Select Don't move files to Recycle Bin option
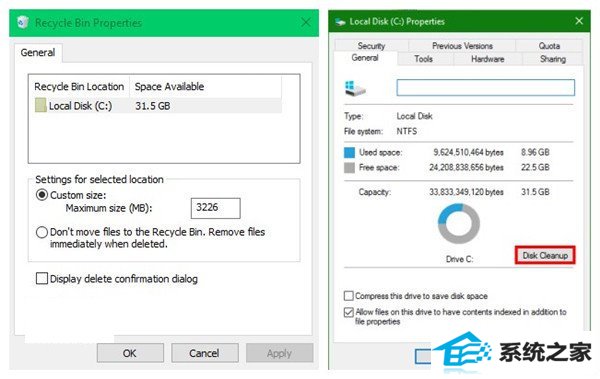 pyautogui.click(x=42, y=232)
